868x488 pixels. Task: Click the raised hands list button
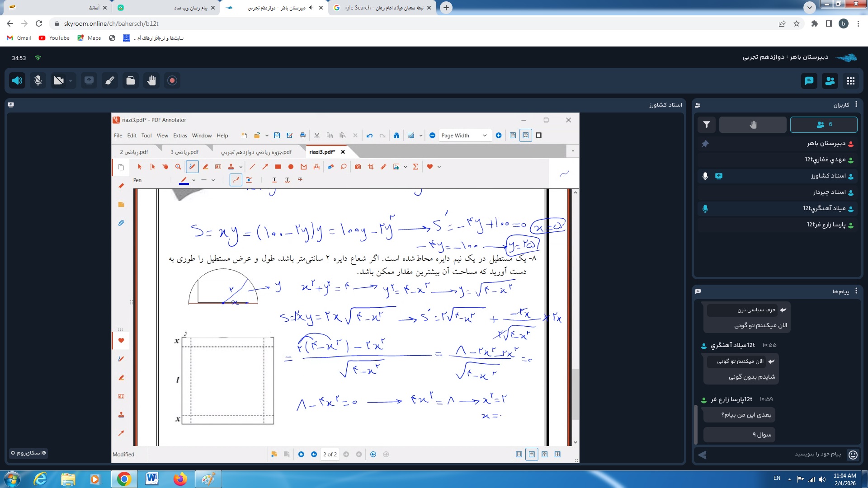pyautogui.click(x=753, y=125)
